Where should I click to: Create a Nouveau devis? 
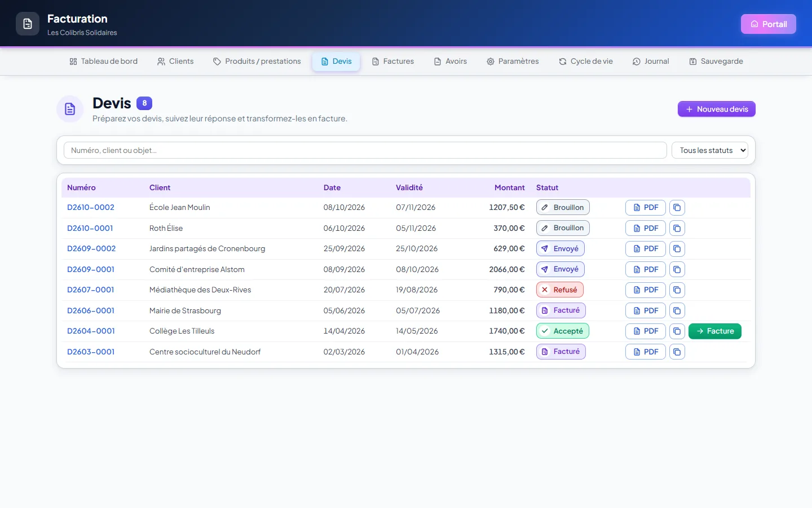717,109
